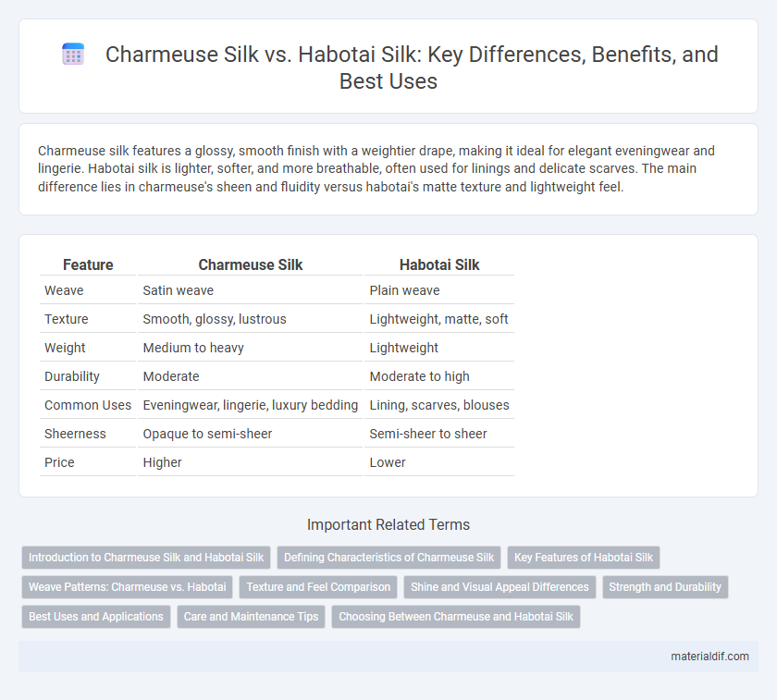The height and width of the screenshot is (700, 777).
Task: Click the Lining, scarves, blouses cell
Action: pos(439,405)
